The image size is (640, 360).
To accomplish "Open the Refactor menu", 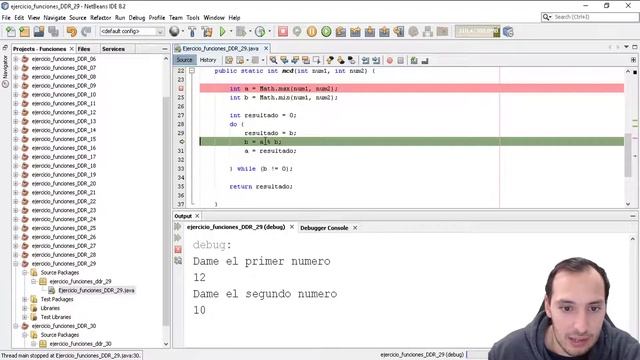I will click(x=100, y=18).
